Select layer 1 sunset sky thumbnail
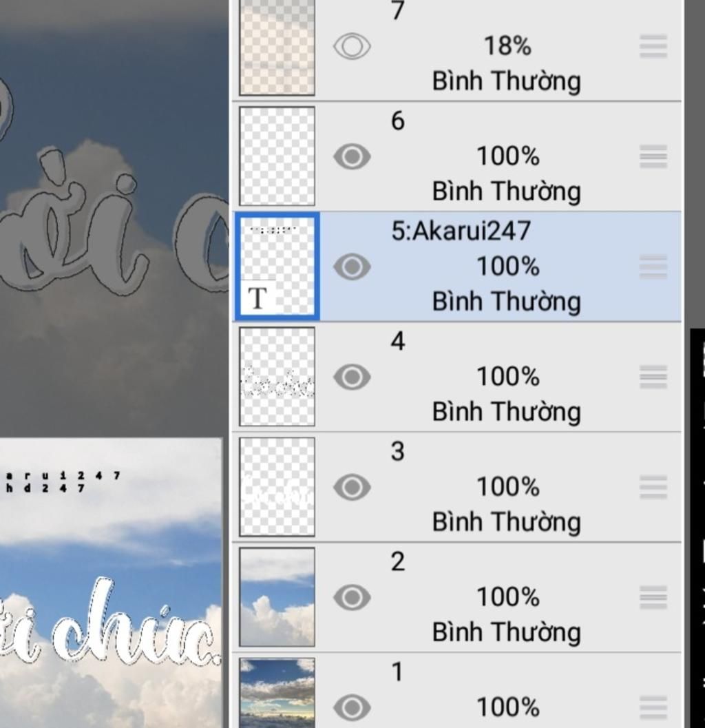705x728 pixels. click(x=277, y=693)
